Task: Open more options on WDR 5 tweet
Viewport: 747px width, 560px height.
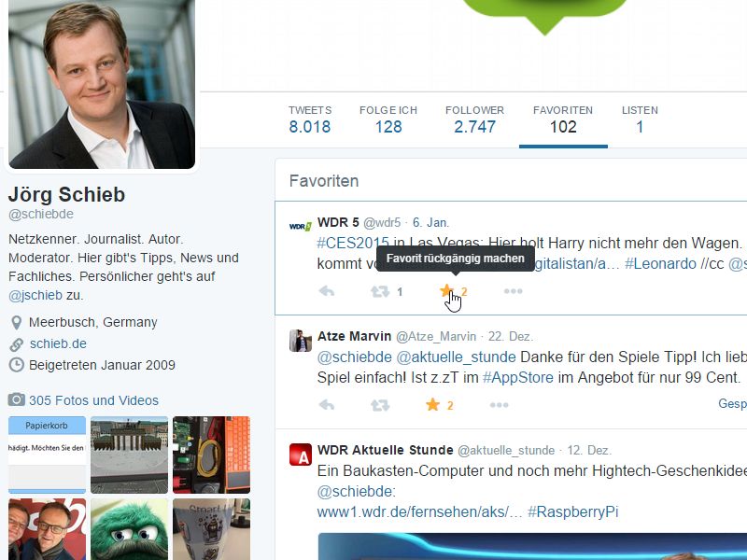Action: coord(513,291)
